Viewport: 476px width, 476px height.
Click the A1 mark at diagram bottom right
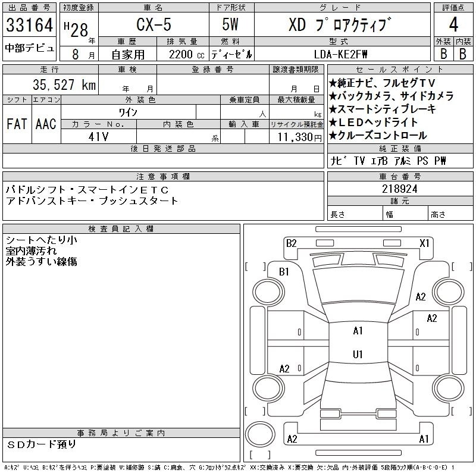click(424, 439)
